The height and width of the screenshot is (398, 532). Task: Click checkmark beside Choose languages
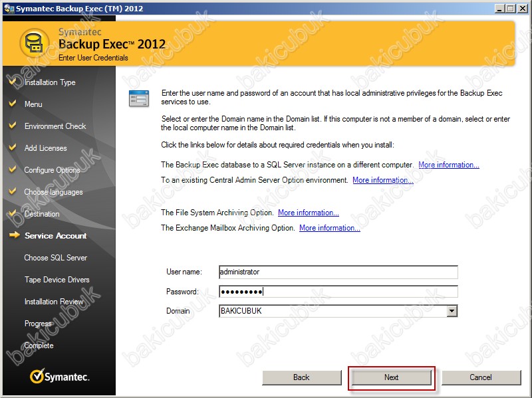tap(13, 191)
